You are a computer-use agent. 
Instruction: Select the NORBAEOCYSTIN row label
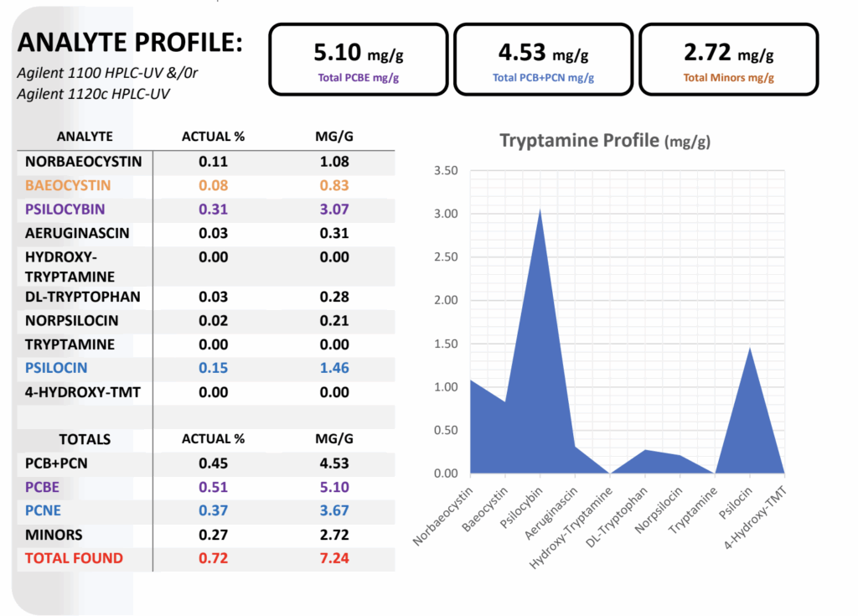pos(84,162)
